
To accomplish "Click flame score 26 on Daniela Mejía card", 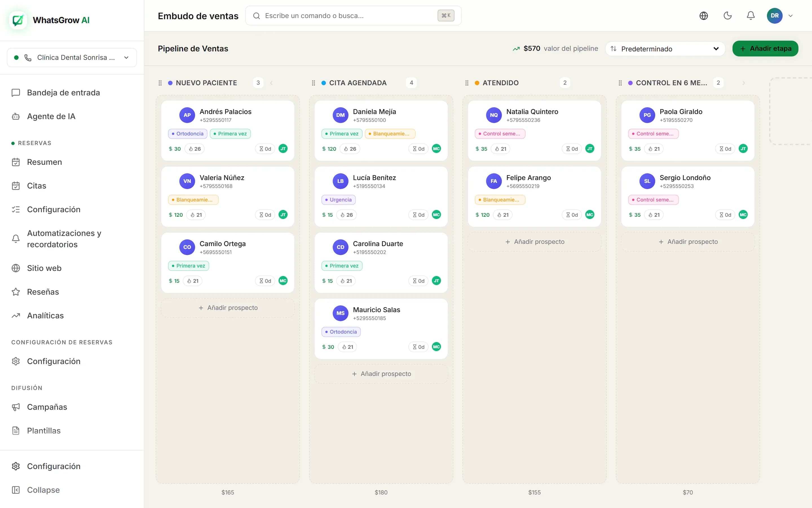I will point(350,149).
